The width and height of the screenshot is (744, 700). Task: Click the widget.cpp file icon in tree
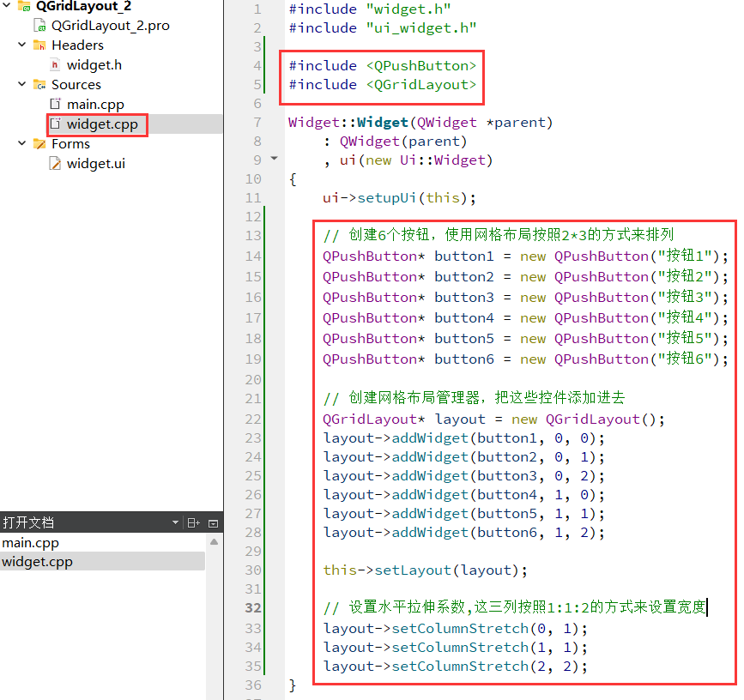click(x=56, y=124)
